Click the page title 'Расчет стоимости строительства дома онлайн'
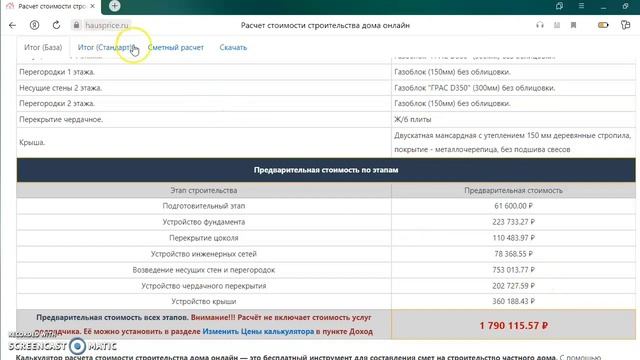 coord(325,25)
